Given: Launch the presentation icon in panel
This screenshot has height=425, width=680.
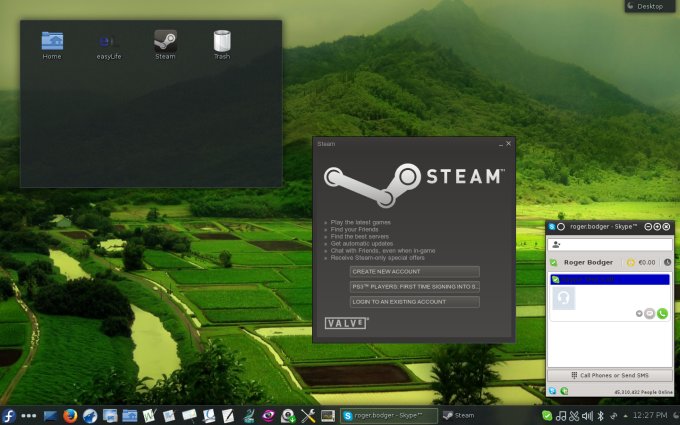Looking at the screenshot, I should [x=189, y=416].
